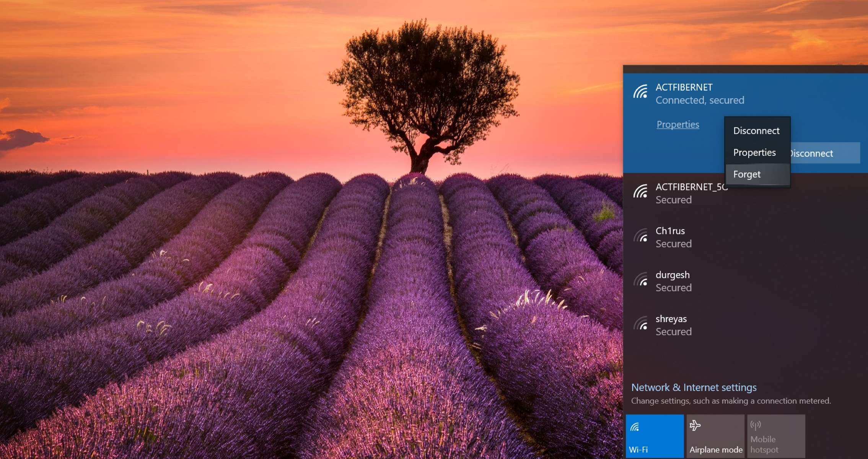Turn on Mobile hotspot

(x=776, y=436)
